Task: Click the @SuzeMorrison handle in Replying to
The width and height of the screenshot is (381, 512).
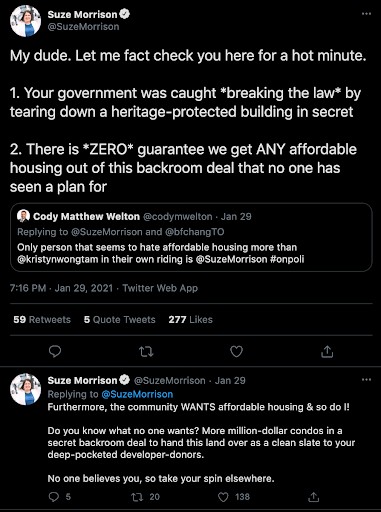Action: (137, 394)
